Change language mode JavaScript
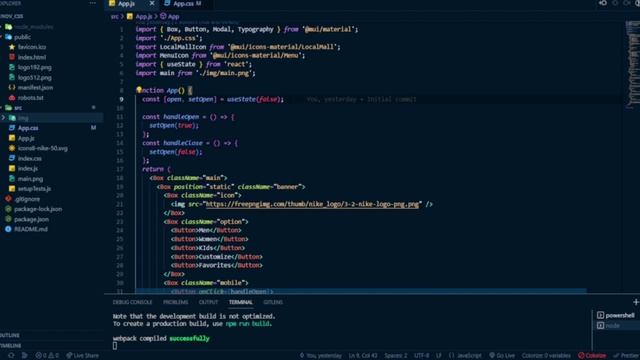 tap(465, 356)
